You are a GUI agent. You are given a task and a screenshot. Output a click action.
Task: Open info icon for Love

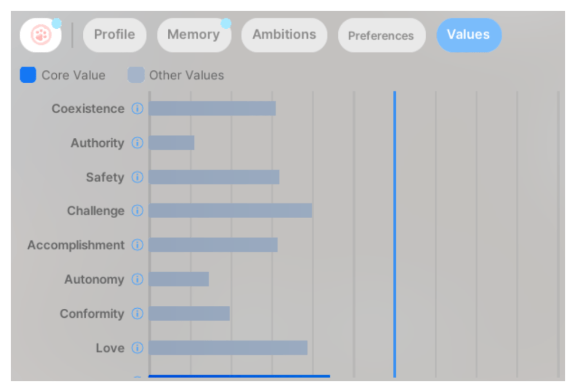pyautogui.click(x=137, y=348)
